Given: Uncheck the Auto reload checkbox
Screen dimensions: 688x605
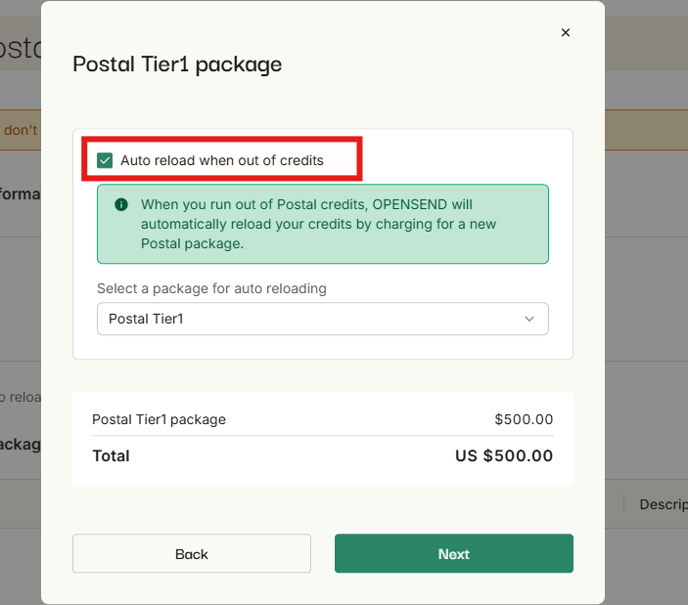Looking at the screenshot, I should [105, 160].
